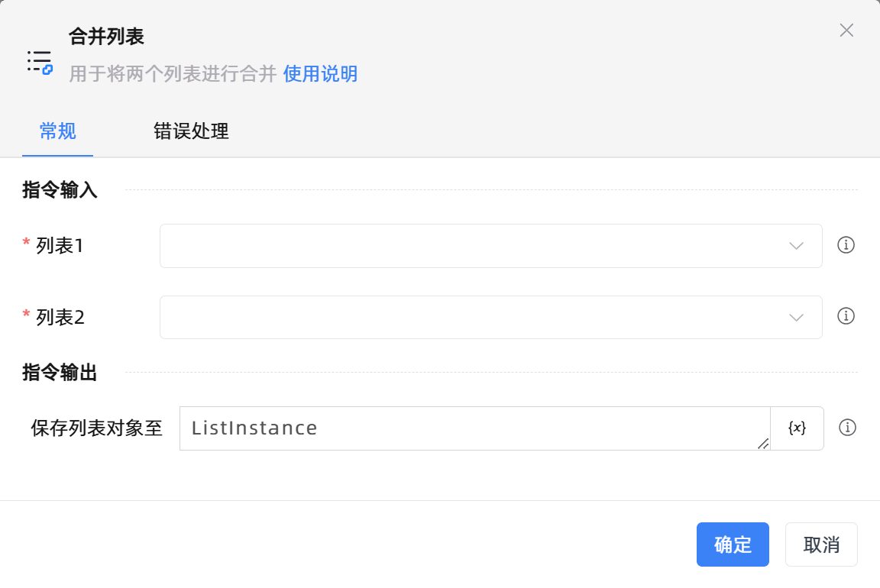Viewport: 880px width, 588px height.
Task: Click the resize handle of ListInstance box
Action: (763, 444)
